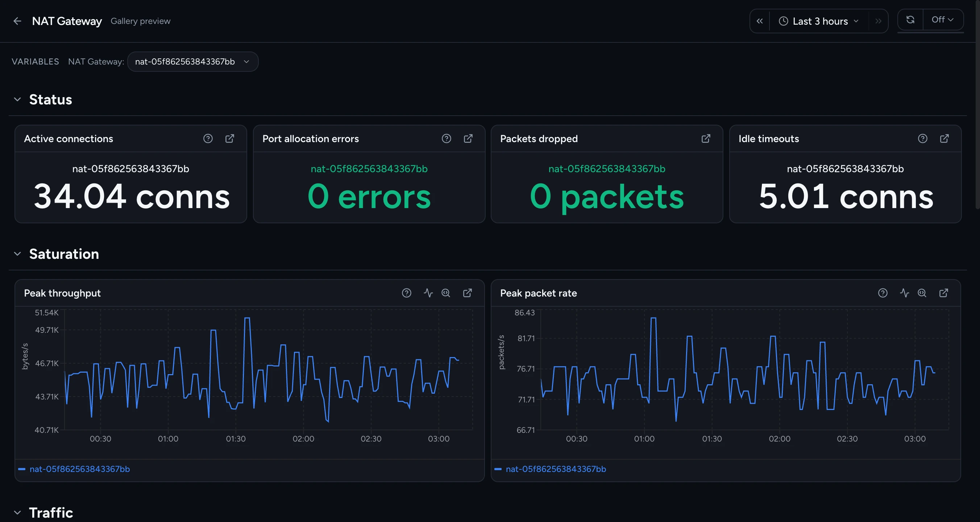This screenshot has height=522, width=980.
Task: Open Idle timeouts panel externally
Action: [x=944, y=138]
